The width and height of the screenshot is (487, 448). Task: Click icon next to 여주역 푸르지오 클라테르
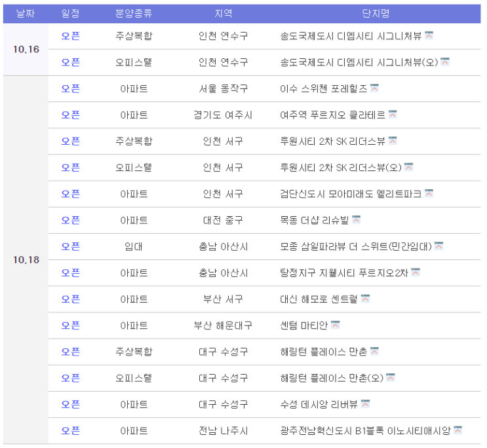(x=393, y=114)
